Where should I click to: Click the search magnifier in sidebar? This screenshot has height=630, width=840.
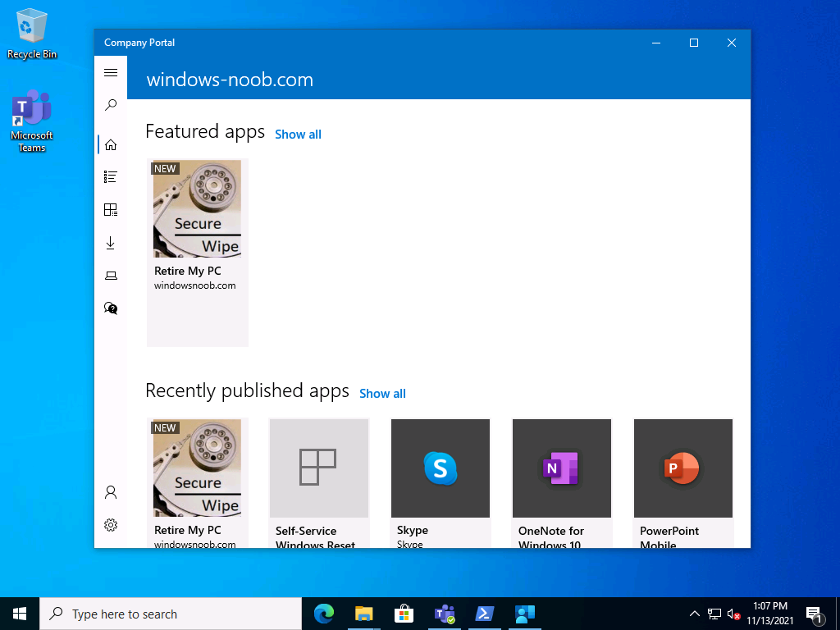tap(111, 105)
